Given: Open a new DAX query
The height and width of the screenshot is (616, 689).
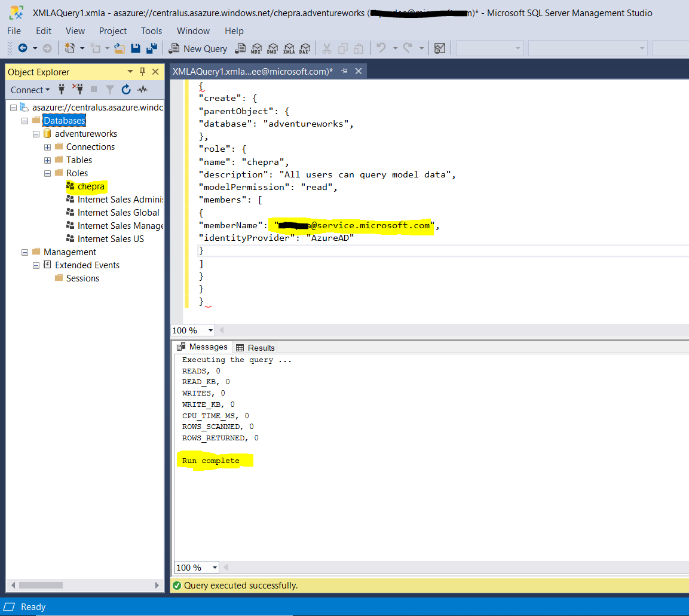Looking at the screenshot, I should click(305, 48).
